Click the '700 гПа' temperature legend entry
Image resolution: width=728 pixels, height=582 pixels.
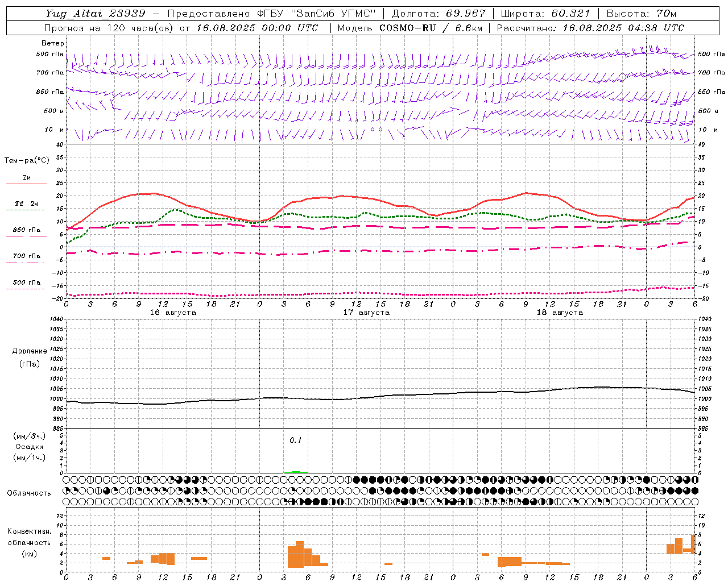[27, 256]
